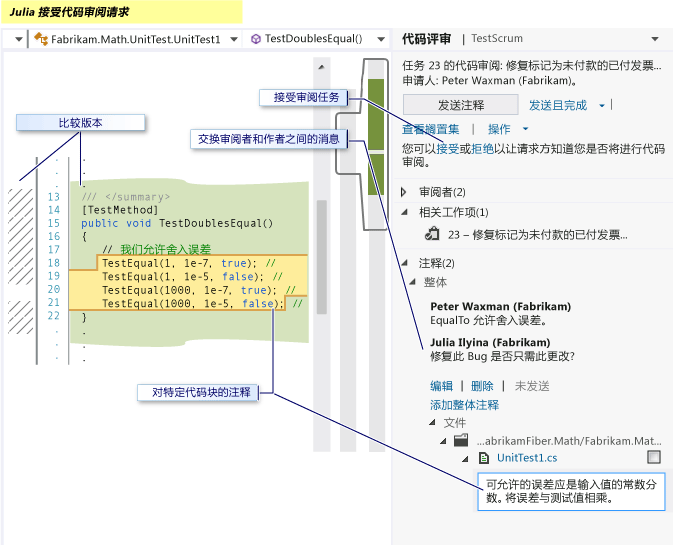
Task: Click 拒绝 to decline the review
Action: (482, 149)
